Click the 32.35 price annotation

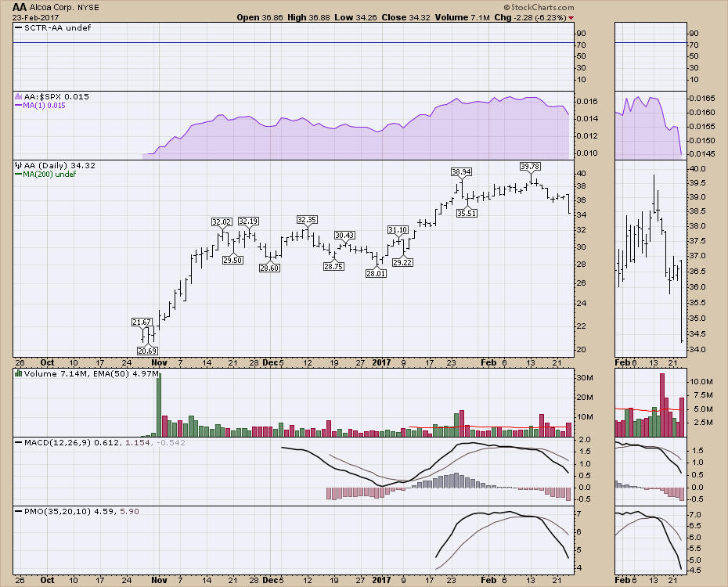click(307, 219)
